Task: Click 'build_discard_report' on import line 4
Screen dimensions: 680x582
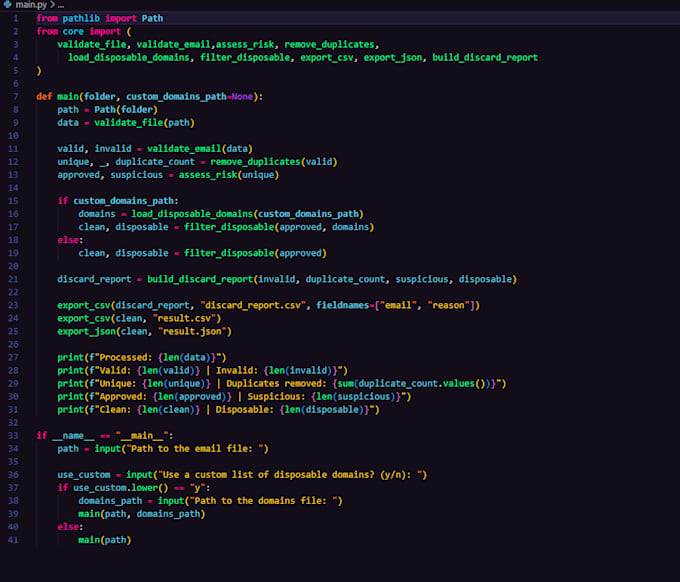Action: click(485, 58)
